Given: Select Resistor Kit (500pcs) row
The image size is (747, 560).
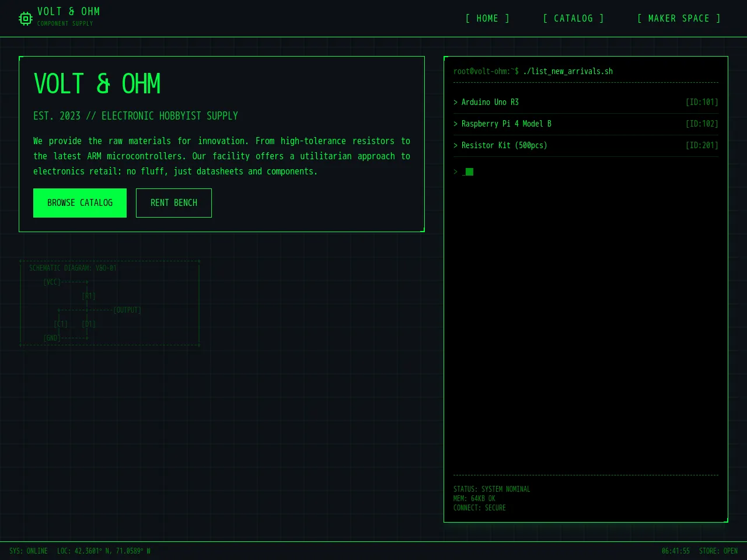Looking at the screenshot, I should click(x=586, y=145).
